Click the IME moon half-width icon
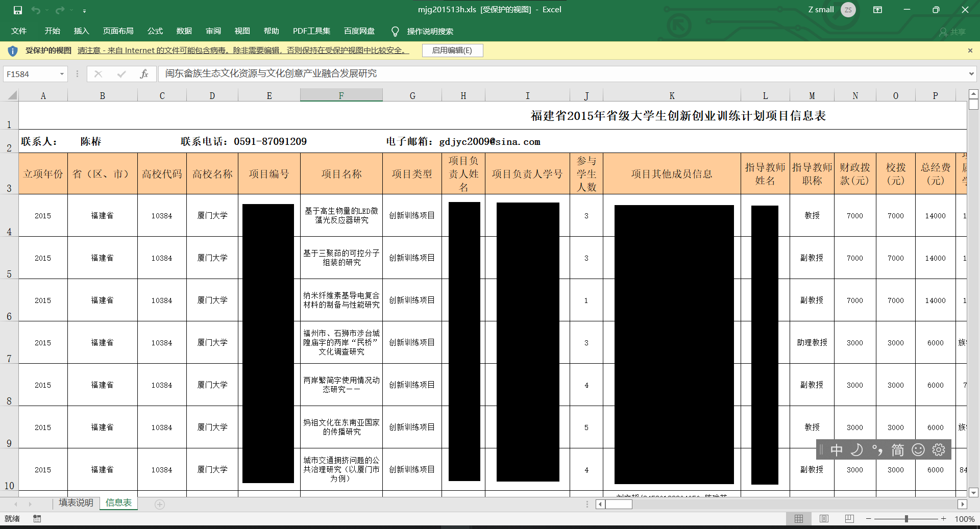This screenshot has height=529, width=980. pyautogui.click(x=856, y=450)
